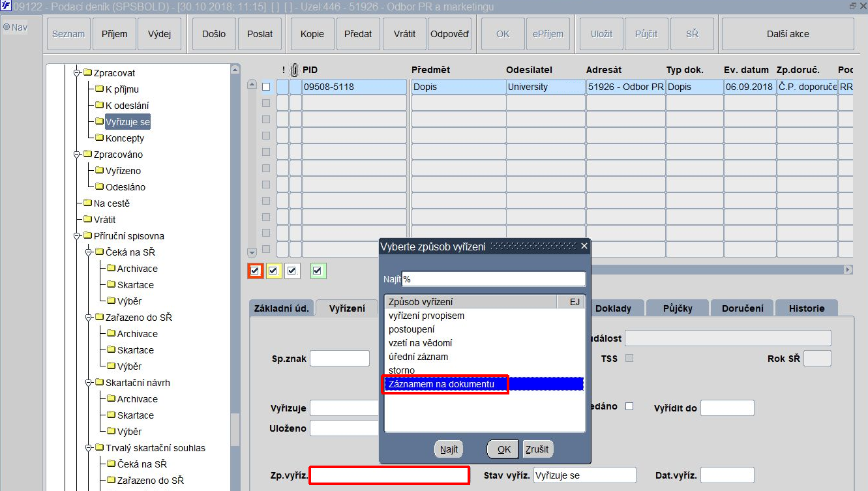Click the Výdej toolbar button

click(x=159, y=34)
